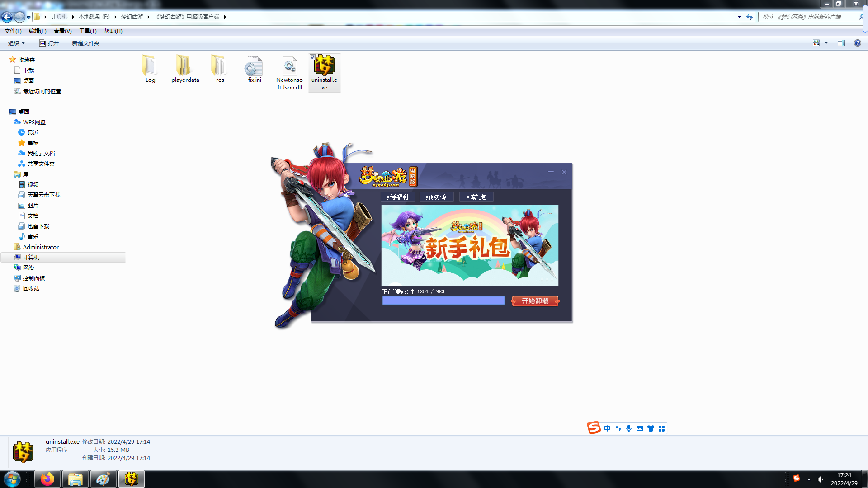Viewport: 868px width, 488px height.
Task: Open the view options dropdown arrow
Action: [826, 43]
